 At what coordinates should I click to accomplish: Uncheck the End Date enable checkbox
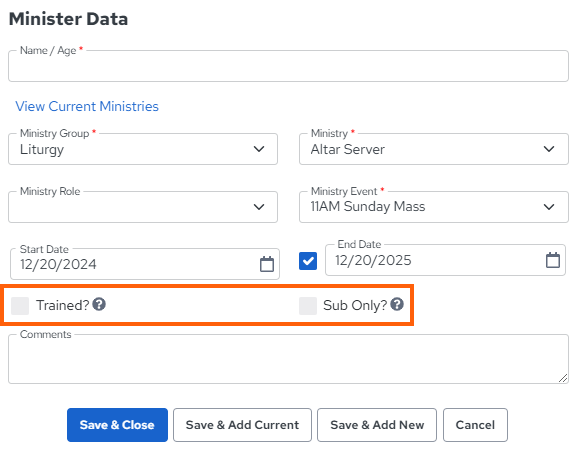[x=308, y=261]
